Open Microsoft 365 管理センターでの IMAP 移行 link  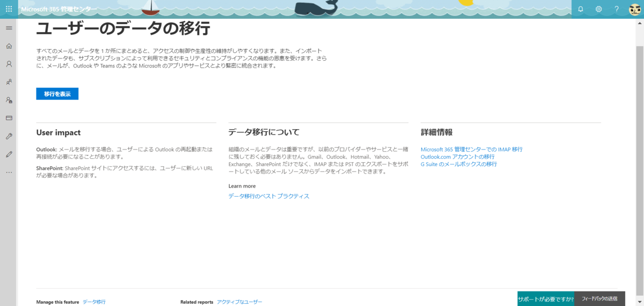click(471, 150)
